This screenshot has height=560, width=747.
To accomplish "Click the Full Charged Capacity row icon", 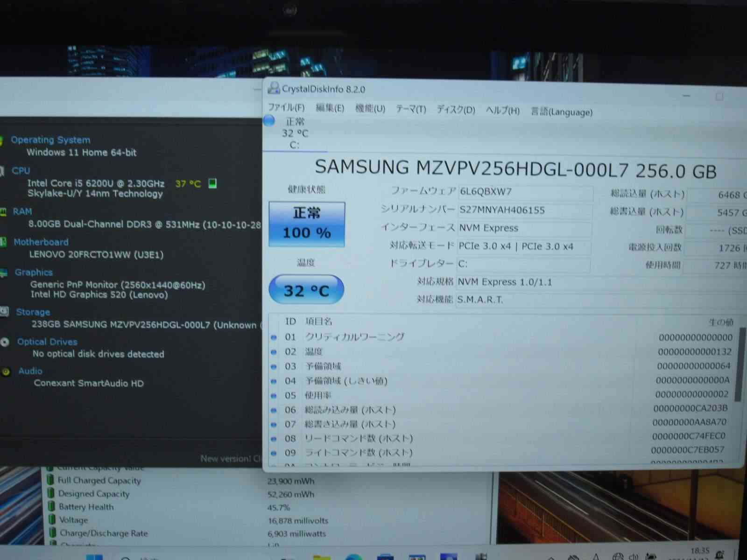I will 50,480.
